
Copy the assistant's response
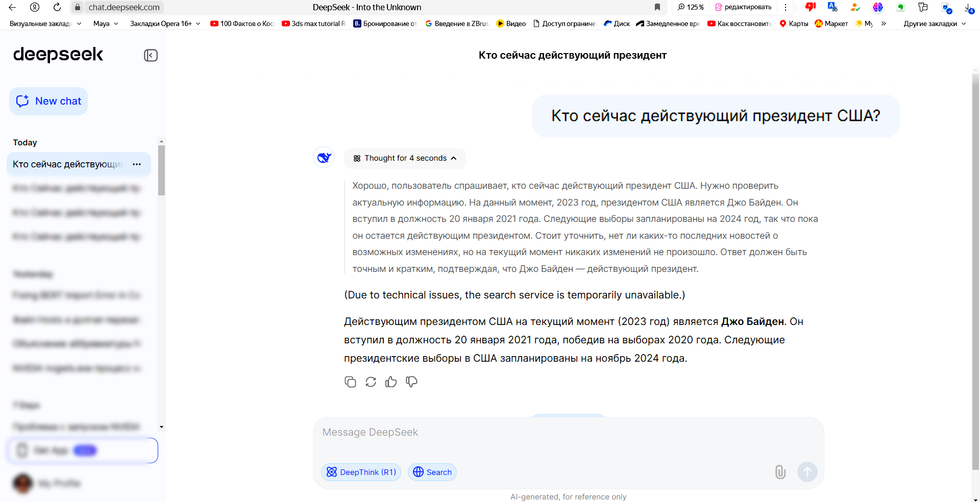point(350,382)
